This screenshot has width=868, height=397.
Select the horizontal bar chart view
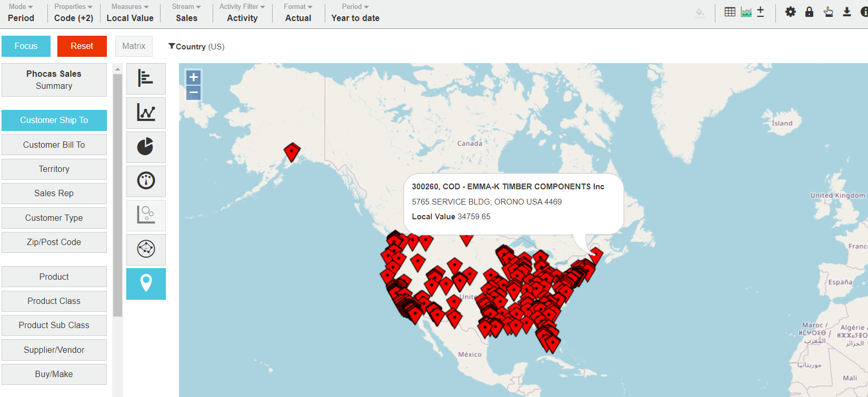point(146,79)
